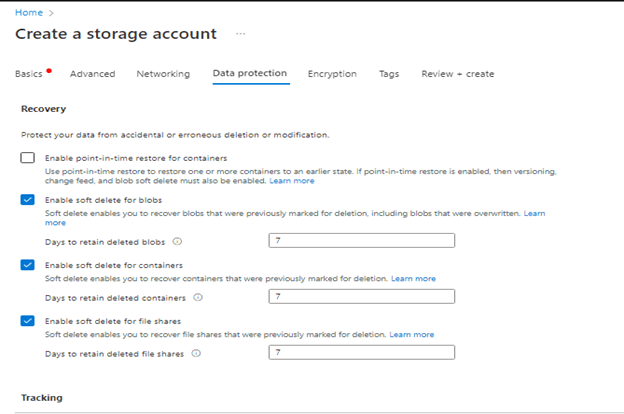This screenshot has height=414, width=624.
Task: Click info icon beside deleted blobs retention
Action: tap(177, 241)
